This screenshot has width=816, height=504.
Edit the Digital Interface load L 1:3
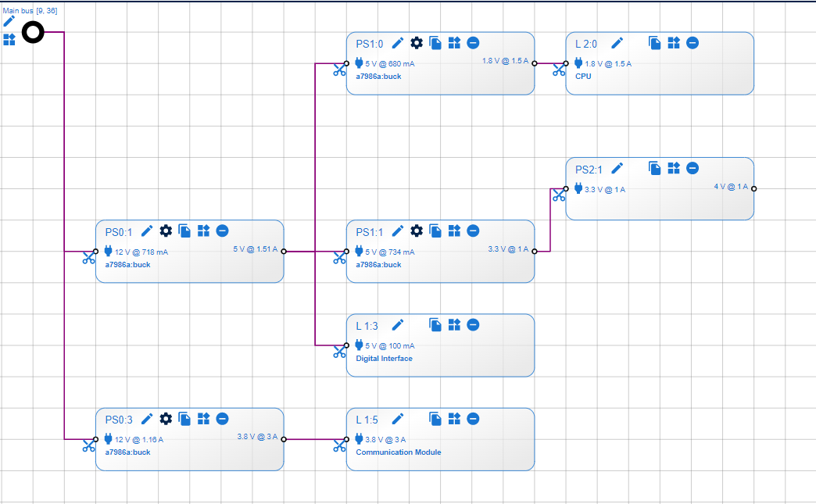click(x=398, y=324)
